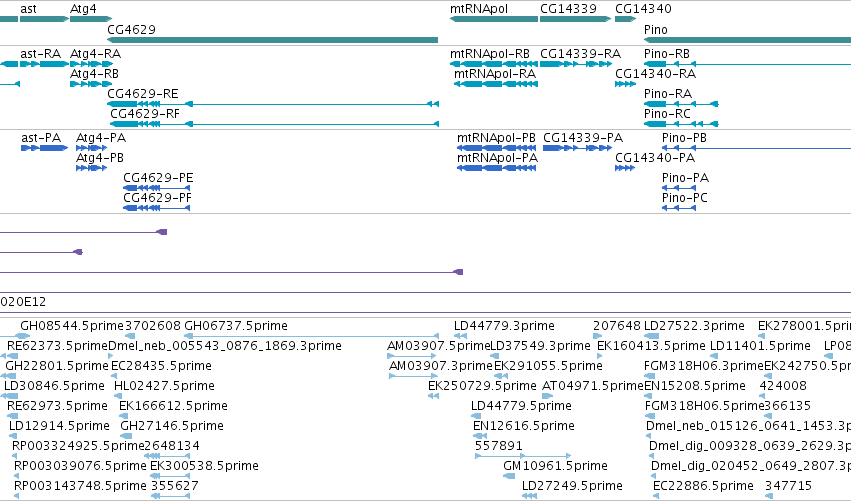The width and height of the screenshot is (851, 501).
Task: Click the GH06737.5prime EST label
Action: tap(236, 326)
